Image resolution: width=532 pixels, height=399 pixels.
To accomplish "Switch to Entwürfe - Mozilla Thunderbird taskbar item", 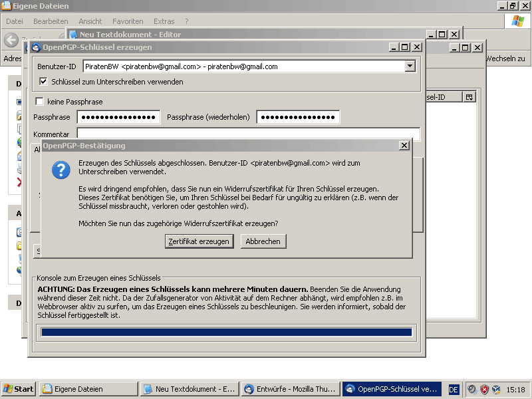I will 291,389.
